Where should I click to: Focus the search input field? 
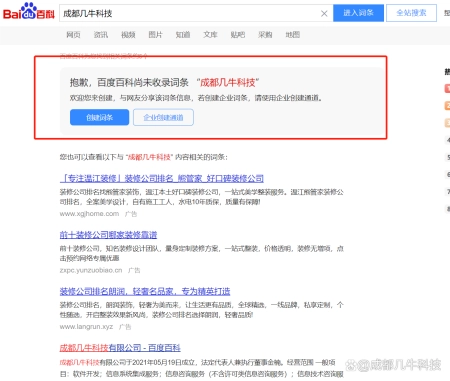tap(190, 13)
